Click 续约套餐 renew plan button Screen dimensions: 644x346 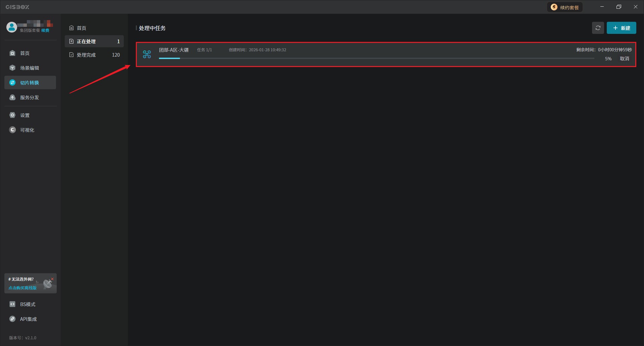point(565,7)
